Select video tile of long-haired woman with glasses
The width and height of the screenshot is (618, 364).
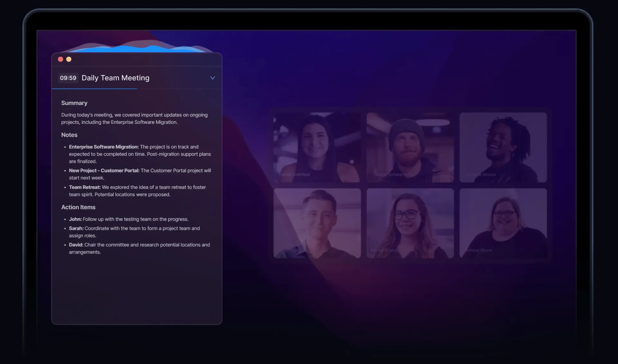point(410,223)
